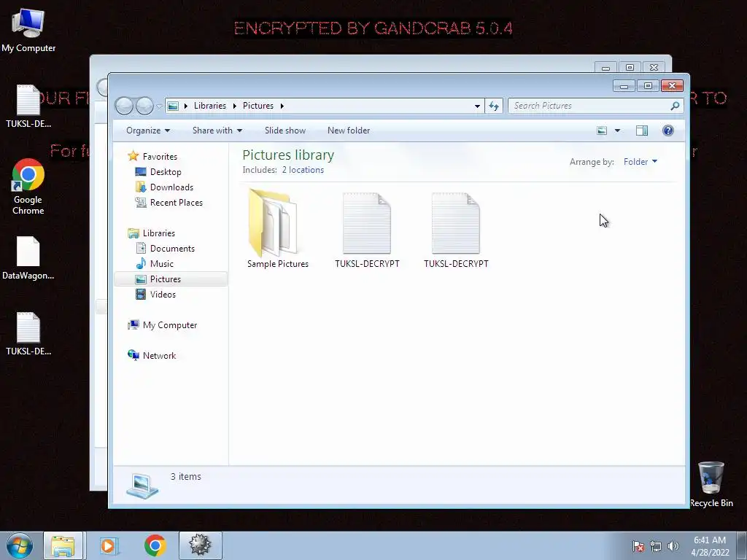Click the Forward navigation arrow in Explorer
Image resolution: width=747 pixels, height=560 pixels.
[144, 106]
